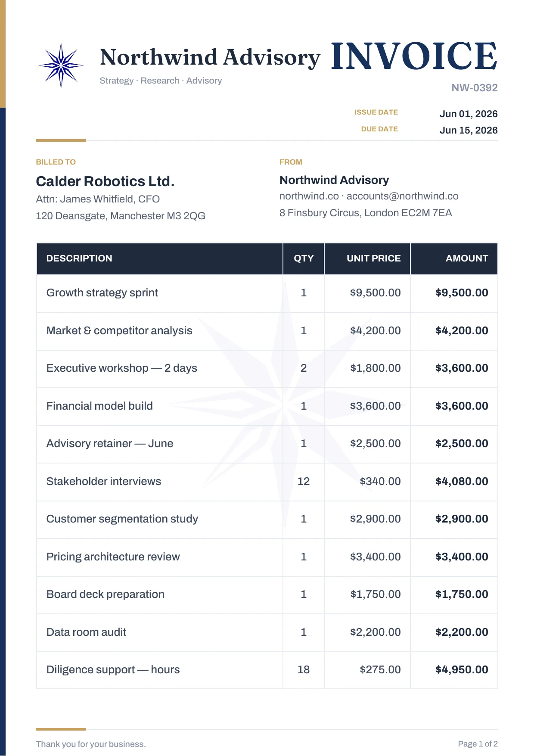Screen dimensions: 534x756
Task: Click 'Diligence support — hours' description
Action: click(113, 670)
